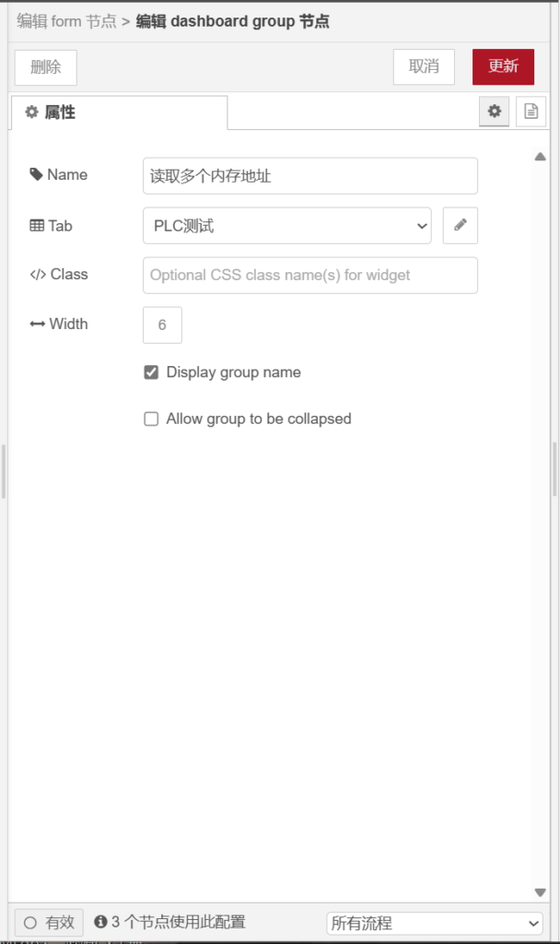Enable Allow group to be collapsed
The height and width of the screenshot is (944, 560).
(152, 419)
